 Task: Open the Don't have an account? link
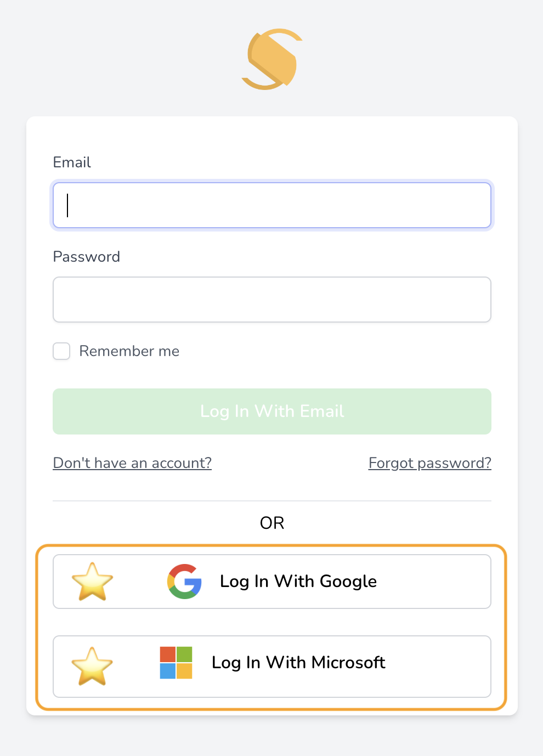[132, 463]
